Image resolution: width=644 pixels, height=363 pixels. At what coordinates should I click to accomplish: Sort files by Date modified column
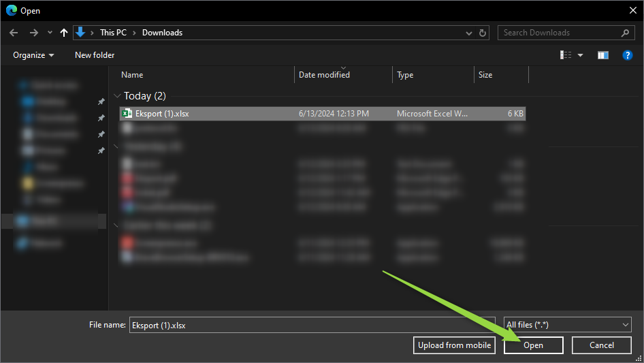click(324, 75)
